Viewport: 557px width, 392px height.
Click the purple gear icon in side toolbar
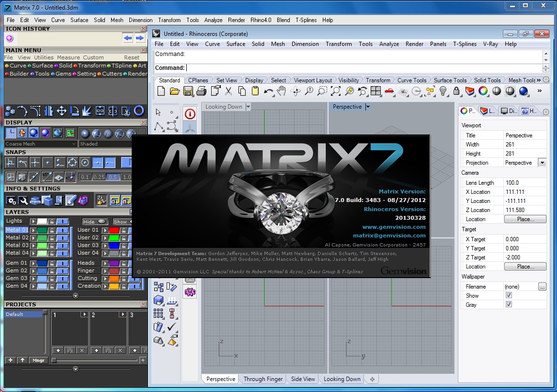190,292
